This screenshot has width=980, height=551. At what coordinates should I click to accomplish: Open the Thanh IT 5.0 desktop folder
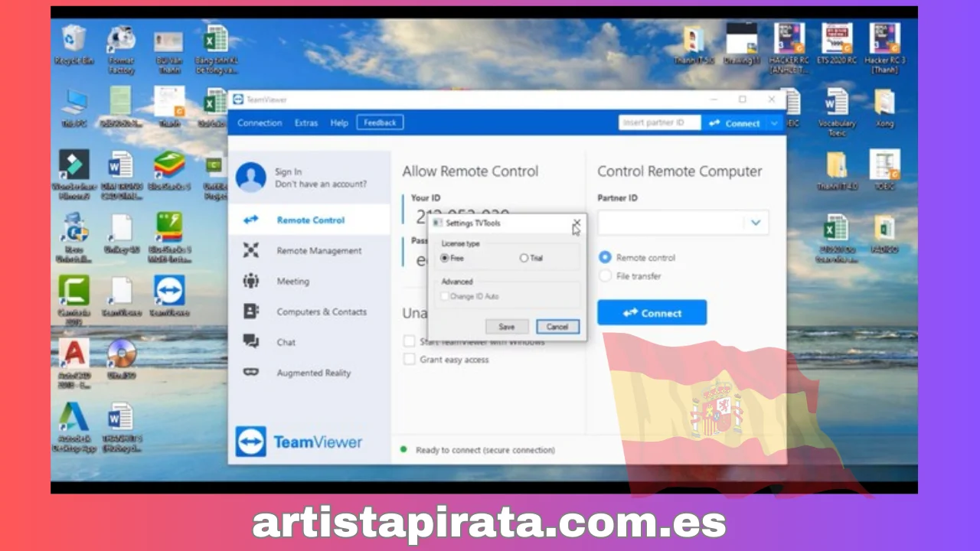(x=694, y=44)
